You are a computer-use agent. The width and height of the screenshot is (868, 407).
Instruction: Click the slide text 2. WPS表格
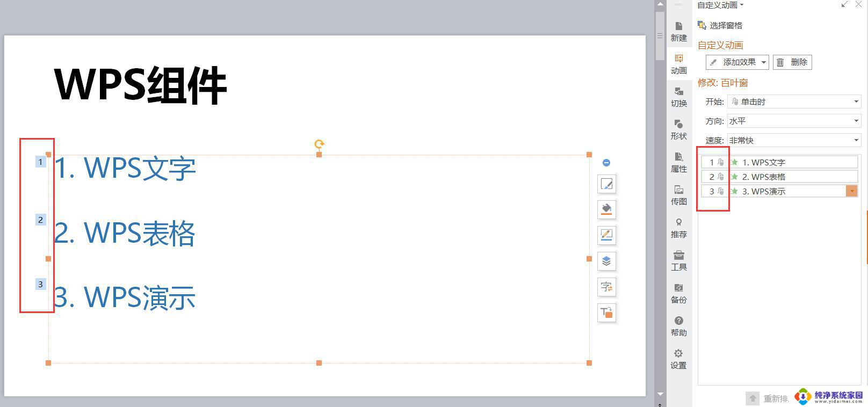coord(125,233)
